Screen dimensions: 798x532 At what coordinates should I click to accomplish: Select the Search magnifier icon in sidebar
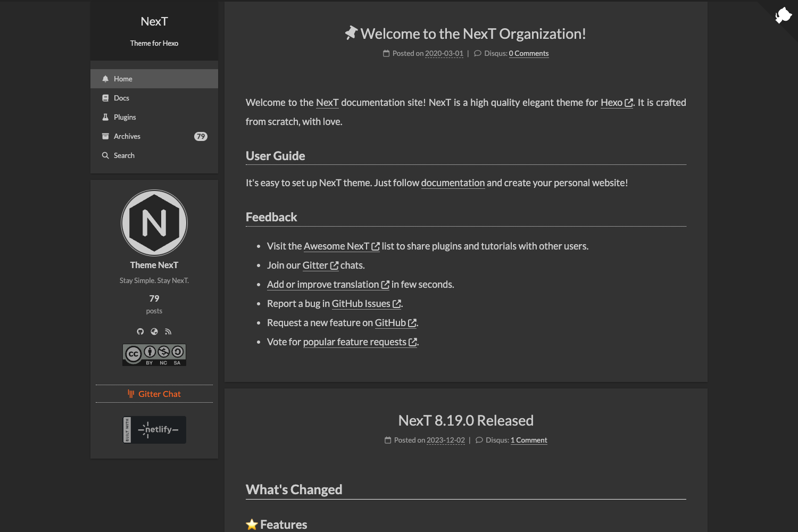(x=106, y=155)
